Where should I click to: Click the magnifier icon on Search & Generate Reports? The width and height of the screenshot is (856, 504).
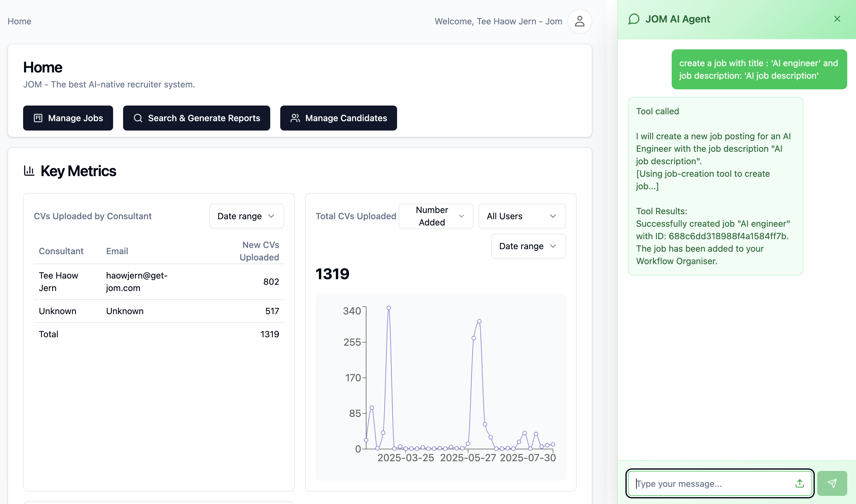(x=138, y=118)
